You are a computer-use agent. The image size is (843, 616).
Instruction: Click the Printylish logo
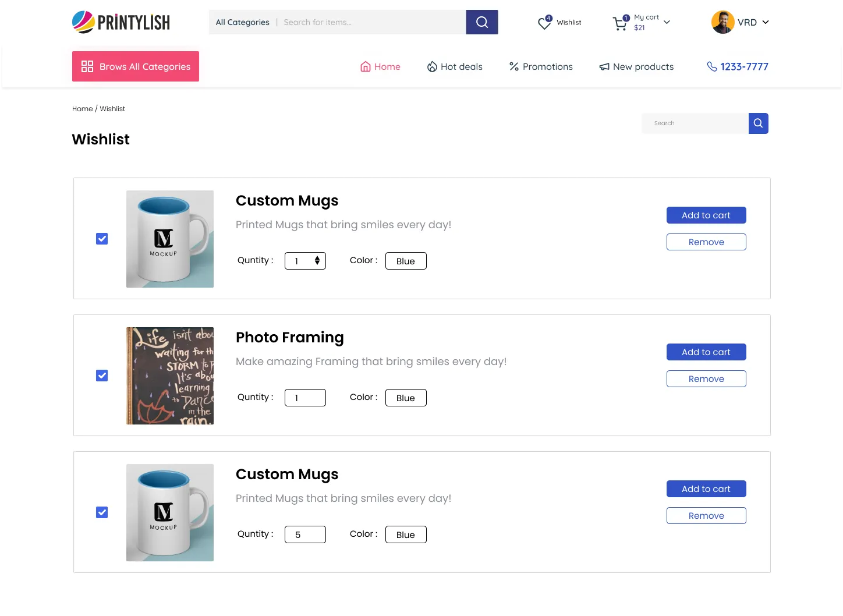coord(121,22)
